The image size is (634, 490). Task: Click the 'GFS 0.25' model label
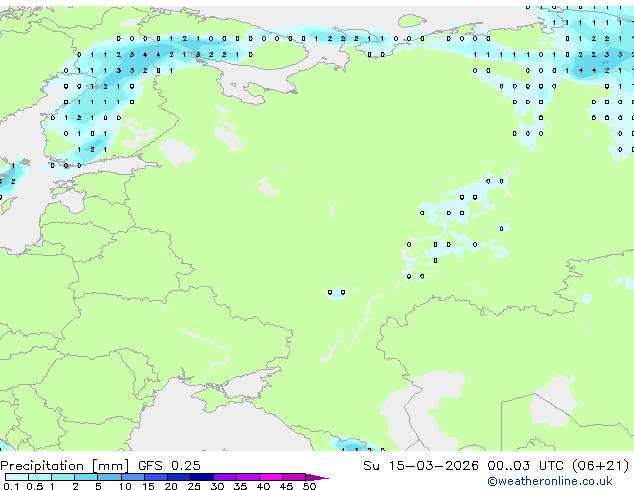pyautogui.click(x=169, y=466)
